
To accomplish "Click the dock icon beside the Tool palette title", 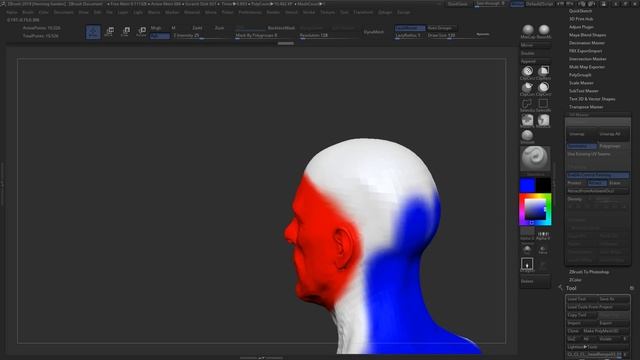I will (631, 288).
